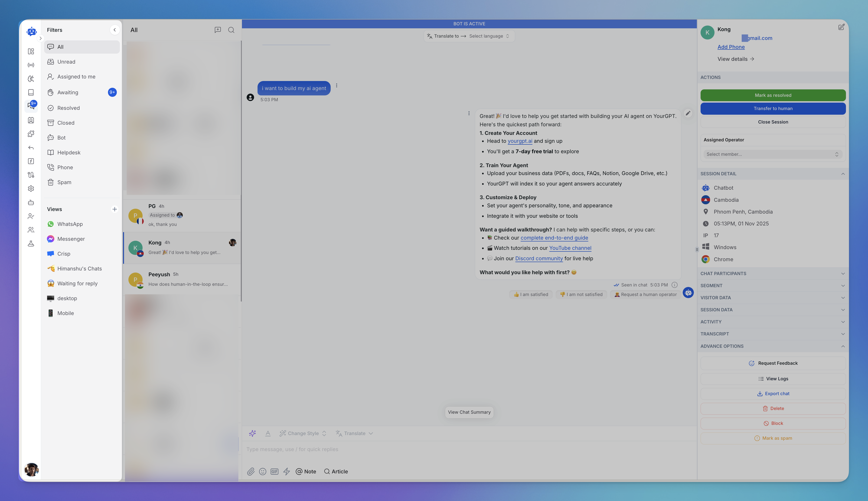Viewport: 868px width, 501px height.
Task: Switch to the Unread filter
Action: [x=66, y=62]
